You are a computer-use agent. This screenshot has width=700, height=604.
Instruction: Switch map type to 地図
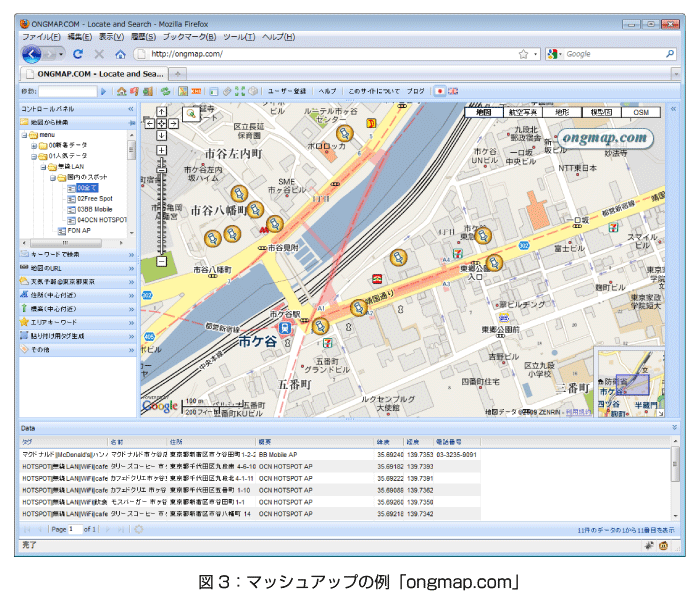(x=484, y=112)
